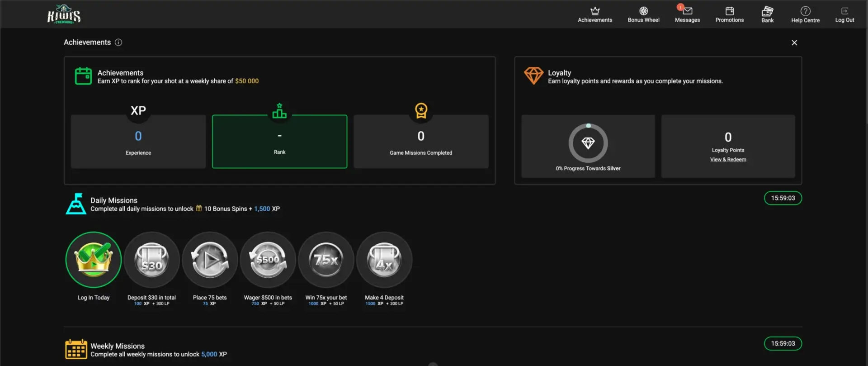The image size is (868, 366).
Task: Open the Achievements crown icon in header
Action: (x=595, y=11)
